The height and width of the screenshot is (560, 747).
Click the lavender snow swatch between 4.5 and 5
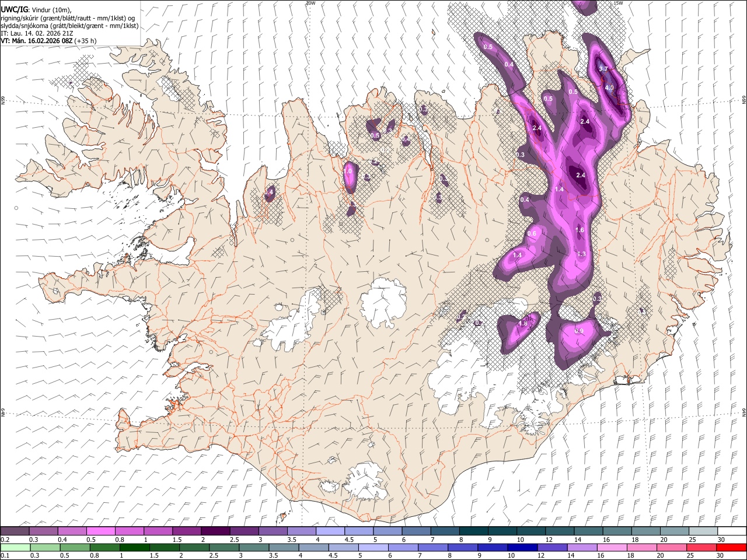(x=359, y=531)
